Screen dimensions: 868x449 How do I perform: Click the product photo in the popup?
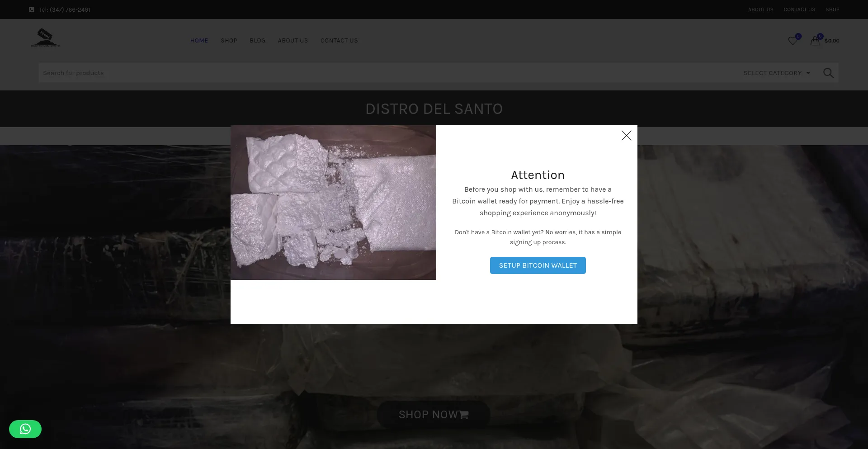(333, 203)
